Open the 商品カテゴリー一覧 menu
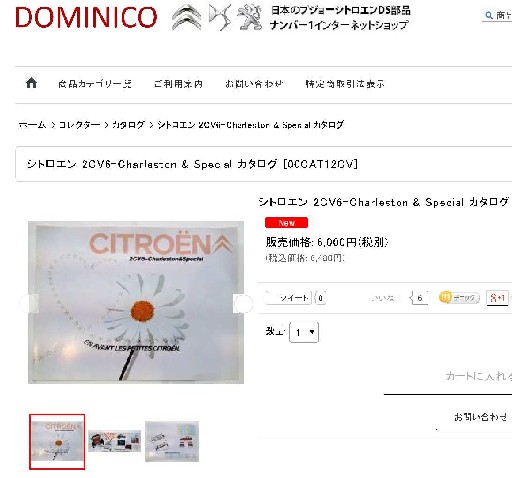 (x=95, y=84)
